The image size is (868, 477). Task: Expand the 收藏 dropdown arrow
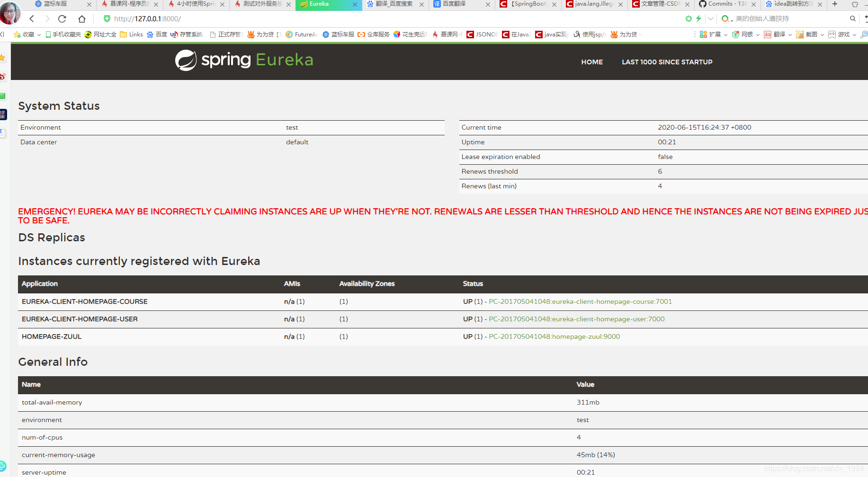pos(39,35)
